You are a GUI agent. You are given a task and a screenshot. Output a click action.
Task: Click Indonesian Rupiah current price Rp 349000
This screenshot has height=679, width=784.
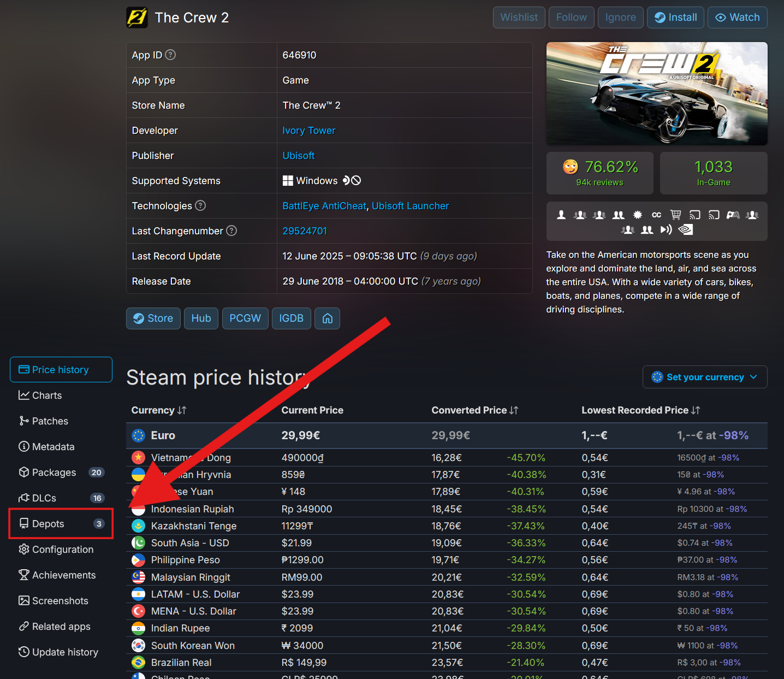tap(307, 509)
